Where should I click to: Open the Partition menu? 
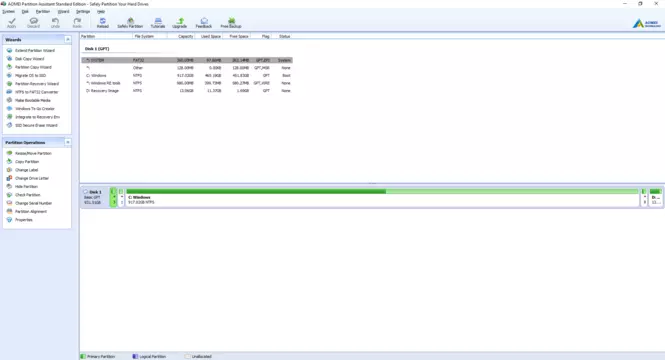[x=42, y=11]
